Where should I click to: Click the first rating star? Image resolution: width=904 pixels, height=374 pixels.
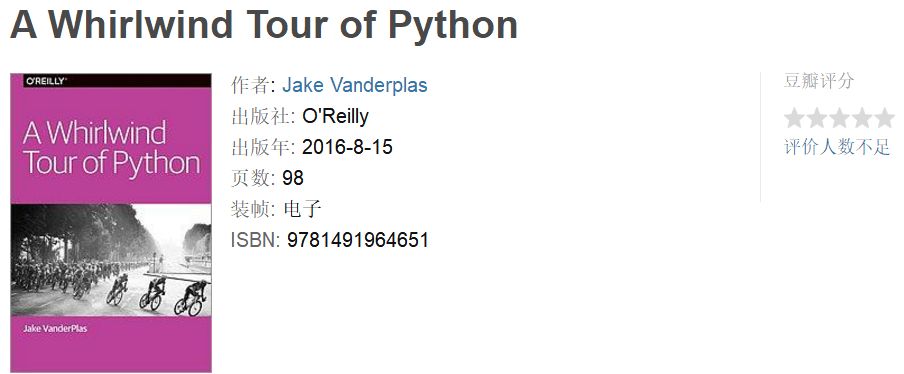(x=794, y=118)
